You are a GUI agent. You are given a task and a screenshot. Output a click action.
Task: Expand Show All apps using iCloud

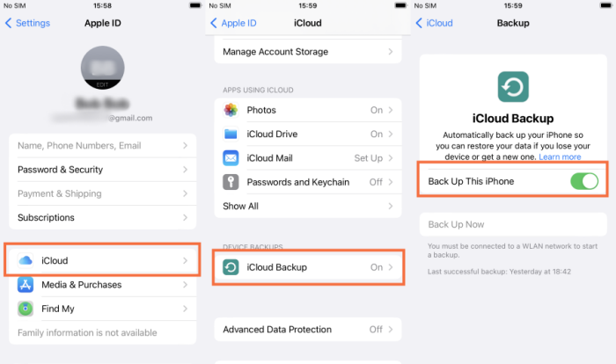[308, 206]
